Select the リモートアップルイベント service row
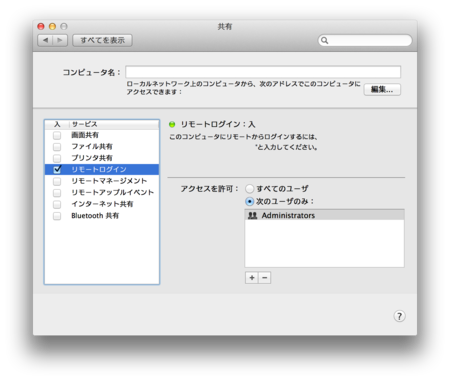450x381 pixels. pos(102,193)
